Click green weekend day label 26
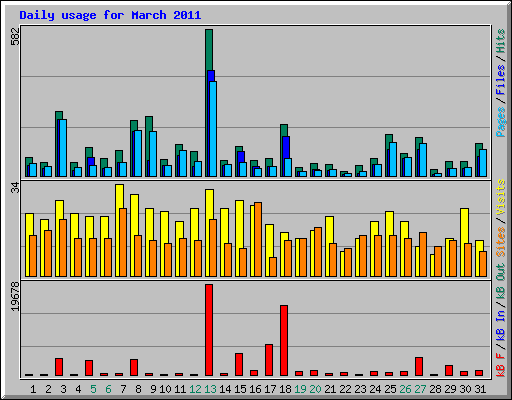Viewport: 512px width, 400px height. (405, 389)
